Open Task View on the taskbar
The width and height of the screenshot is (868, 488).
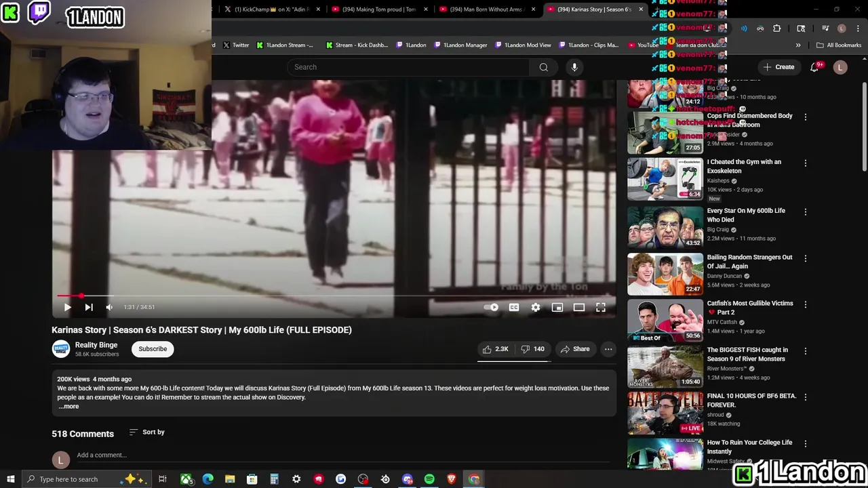(x=163, y=479)
